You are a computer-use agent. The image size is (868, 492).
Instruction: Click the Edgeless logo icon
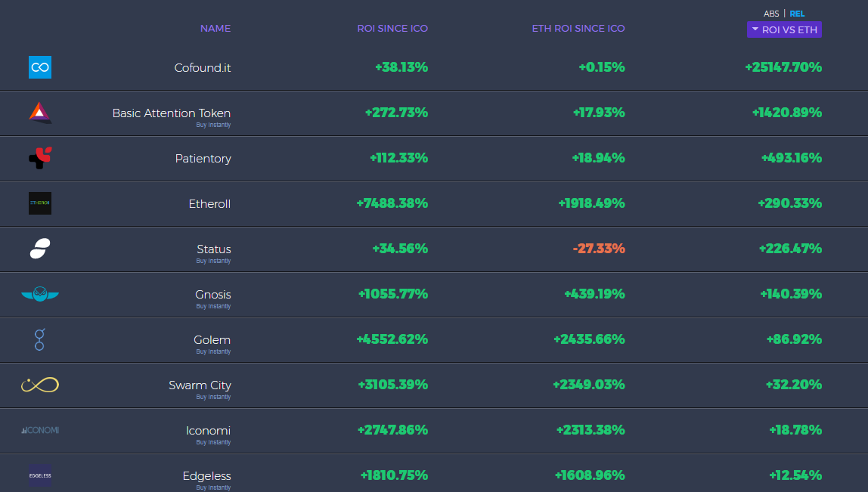click(x=40, y=475)
